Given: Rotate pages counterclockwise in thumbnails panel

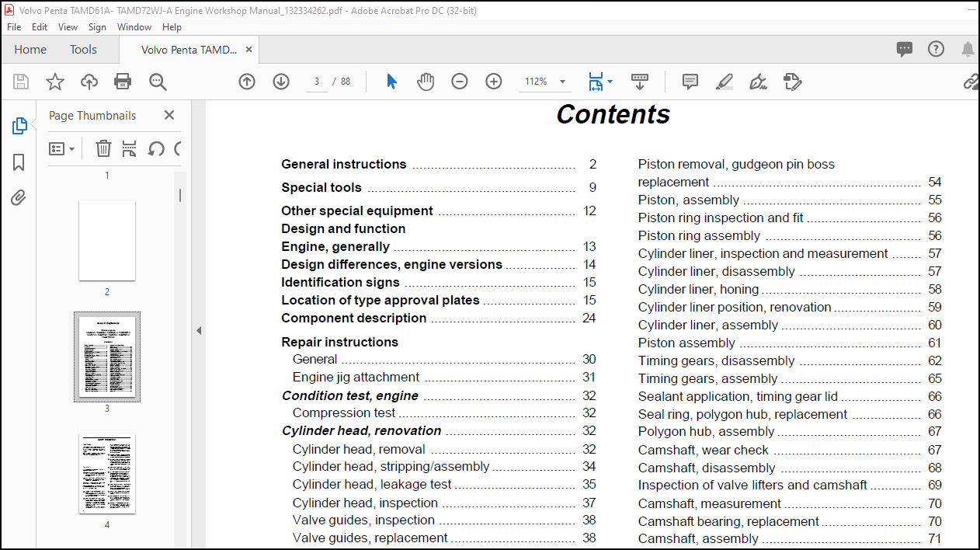Looking at the screenshot, I should tap(156, 148).
